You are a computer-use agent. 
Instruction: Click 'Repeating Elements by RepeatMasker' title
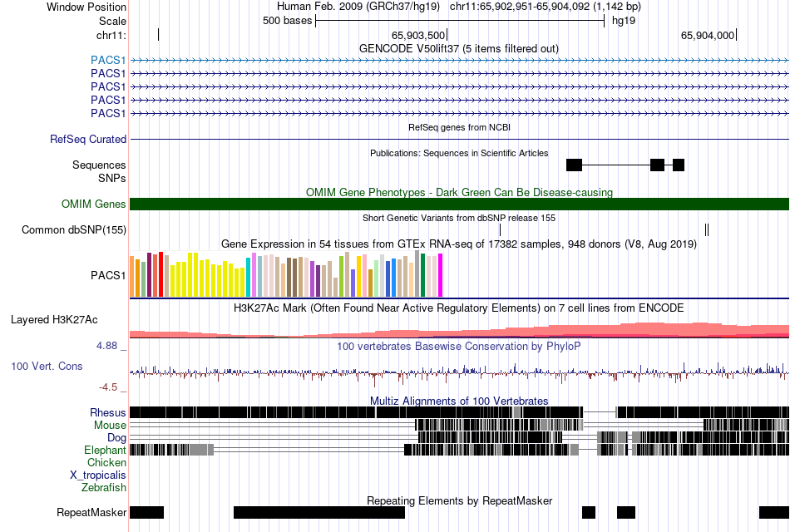[459, 500]
